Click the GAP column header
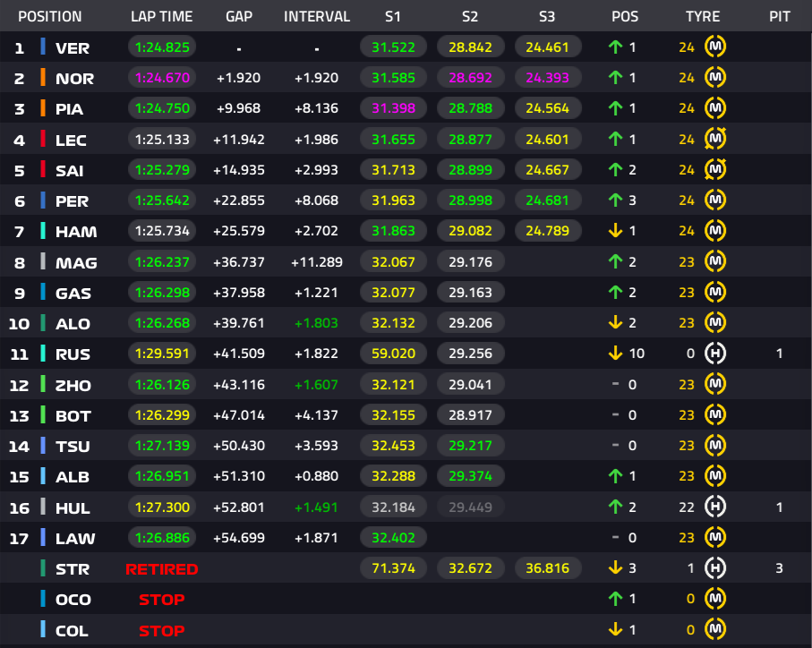Viewport: 812px width, 648px height. pyautogui.click(x=239, y=17)
